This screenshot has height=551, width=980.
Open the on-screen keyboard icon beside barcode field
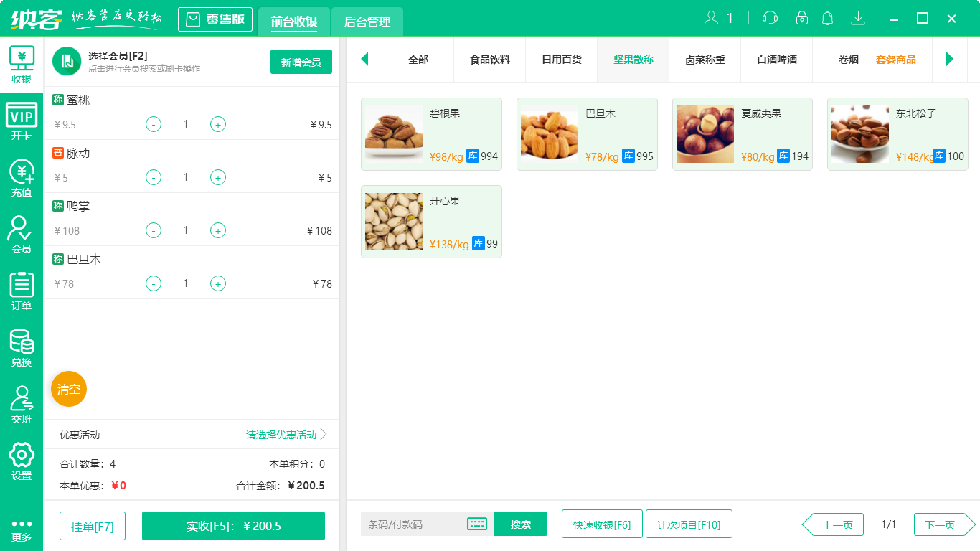(x=476, y=524)
